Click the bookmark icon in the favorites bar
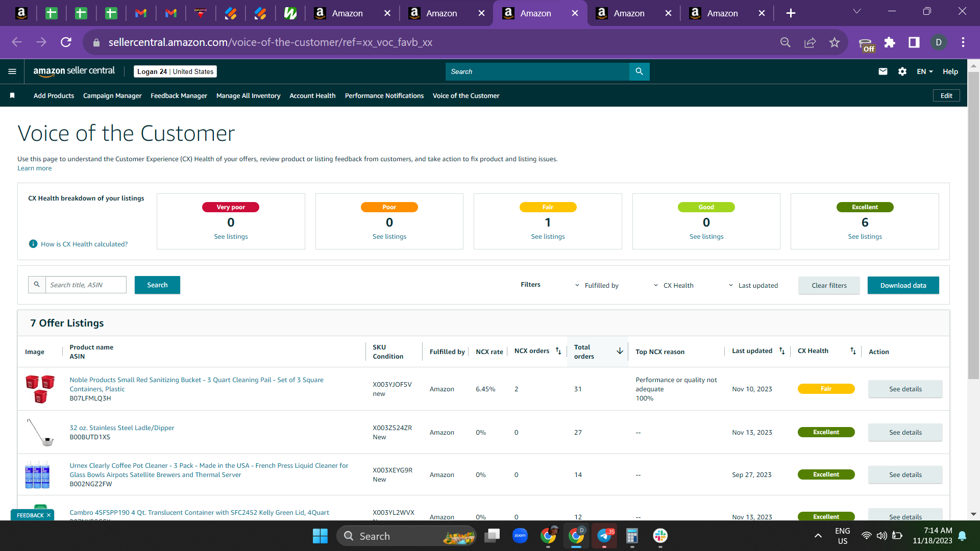The height and width of the screenshot is (551, 980). [12, 95]
